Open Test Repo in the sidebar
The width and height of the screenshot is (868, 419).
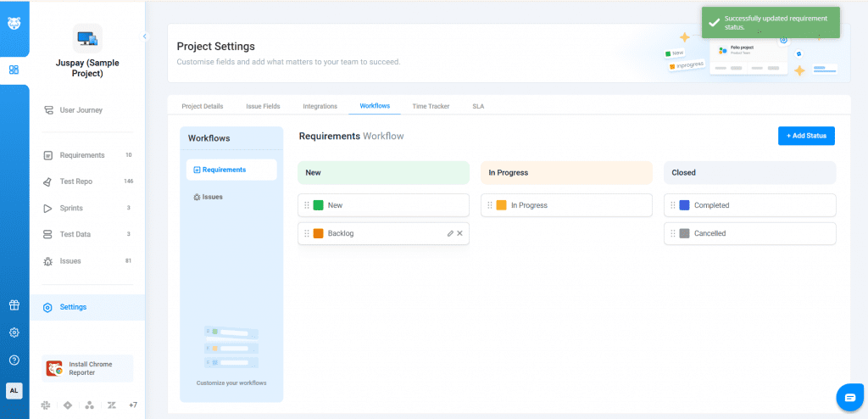click(x=75, y=182)
